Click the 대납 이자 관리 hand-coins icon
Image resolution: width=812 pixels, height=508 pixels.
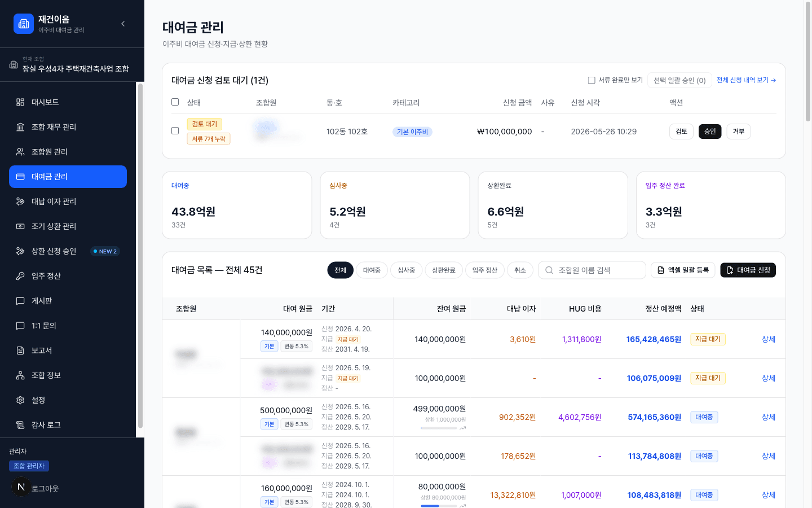tap(20, 202)
